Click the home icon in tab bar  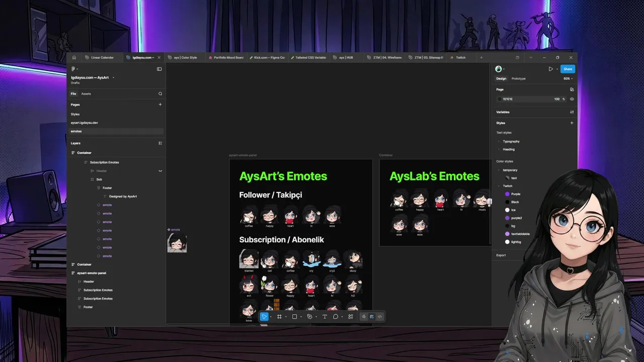point(74,57)
